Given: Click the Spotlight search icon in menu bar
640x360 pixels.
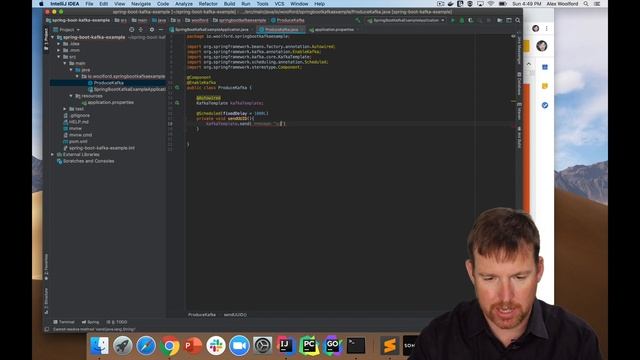Looking at the screenshot, I should tap(586, 4).
